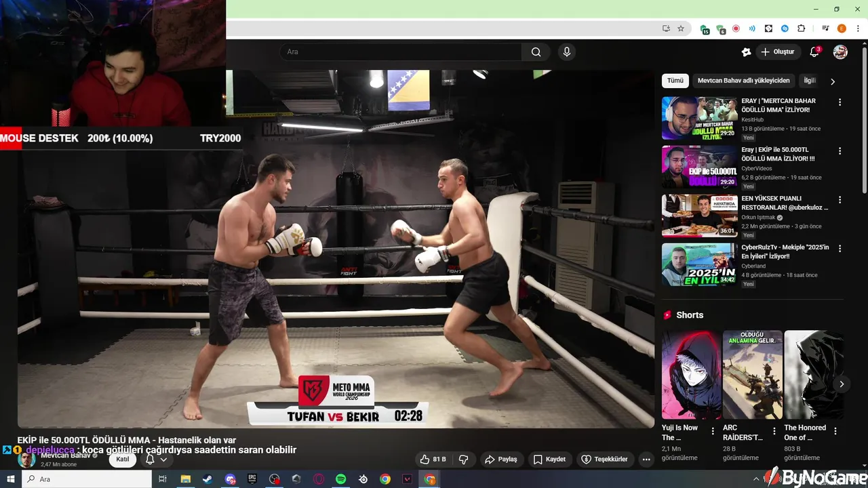The height and width of the screenshot is (488, 868).
Task: Open OBS Studio from the taskbar
Action: pos(274,479)
